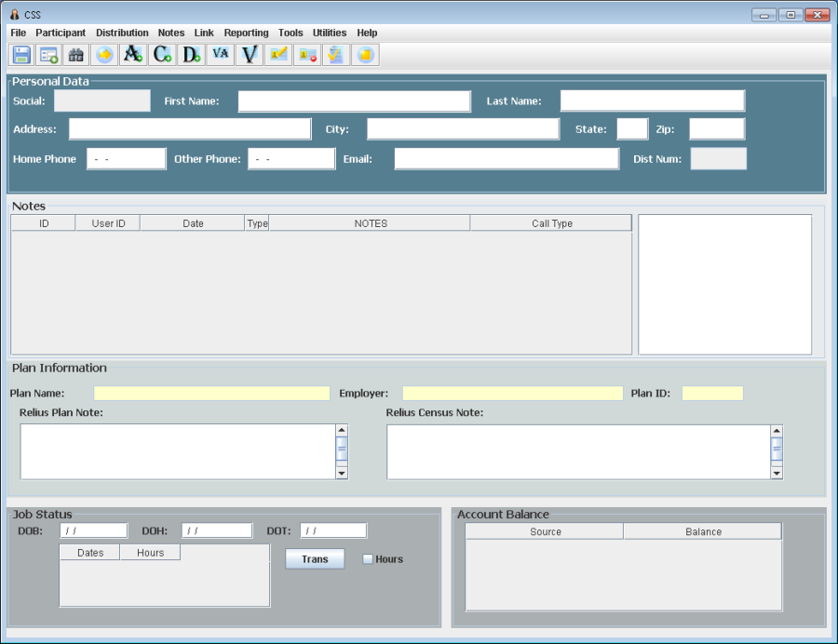Click the Balance column header
This screenshot has width=838, height=644.
click(x=703, y=531)
